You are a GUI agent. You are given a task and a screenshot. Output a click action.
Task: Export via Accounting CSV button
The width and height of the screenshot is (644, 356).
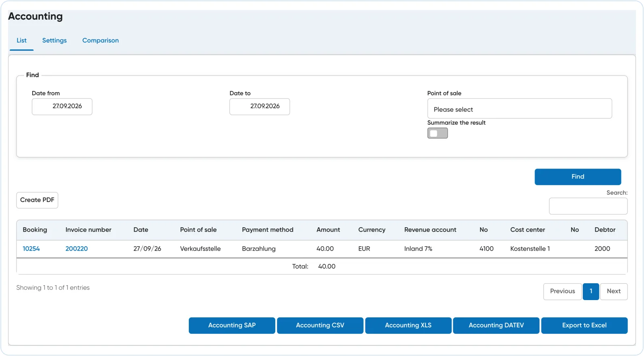[320, 326]
